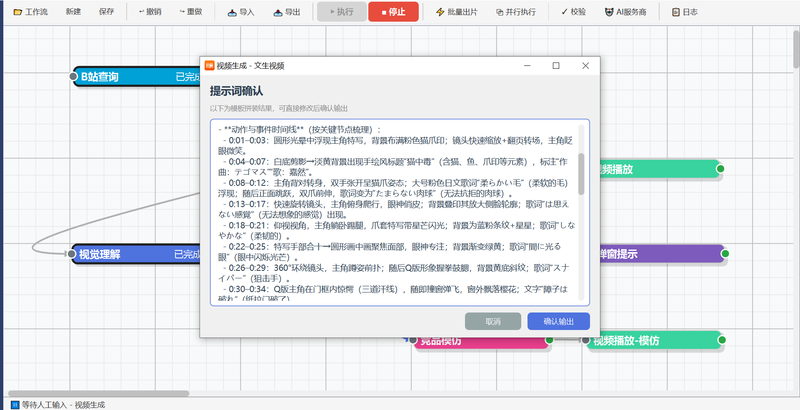This screenshot has height=410, width=800.
Task: Close the 视频生成 dialog window
Action: point(585,65)
